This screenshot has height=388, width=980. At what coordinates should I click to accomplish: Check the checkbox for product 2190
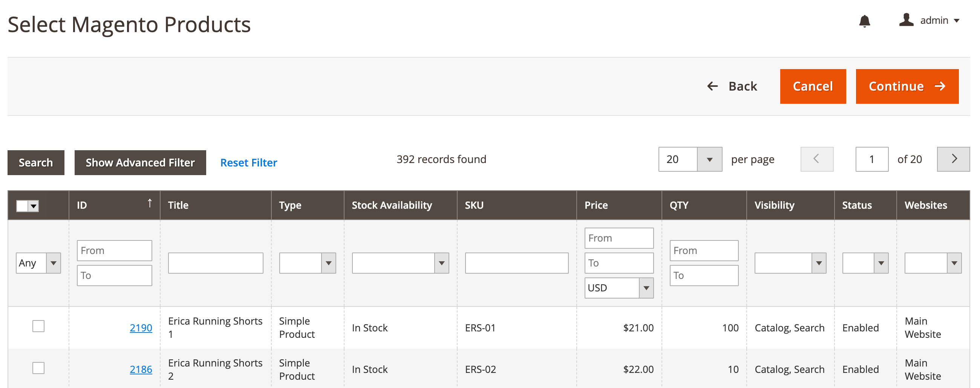tap(38, 326)
